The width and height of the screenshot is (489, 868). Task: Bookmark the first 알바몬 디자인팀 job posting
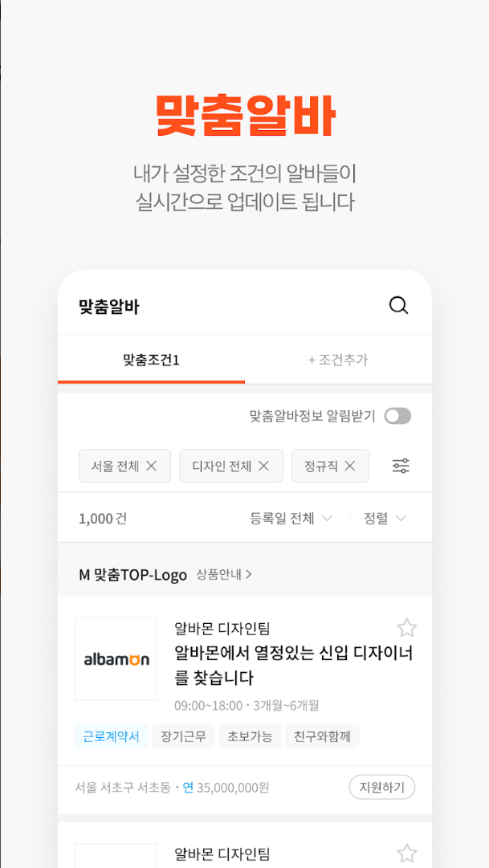[408, 628]
